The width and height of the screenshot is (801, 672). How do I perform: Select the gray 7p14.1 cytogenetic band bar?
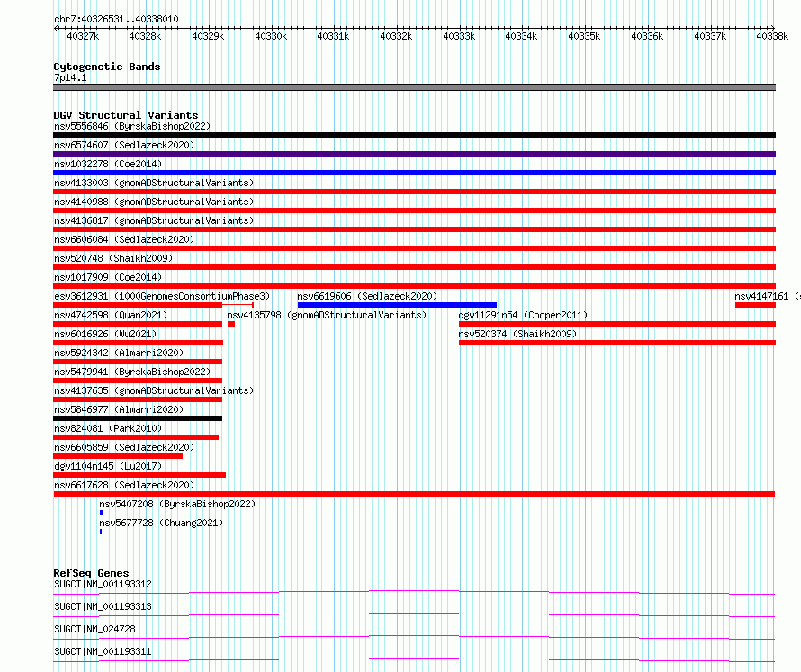click(414, 87)
